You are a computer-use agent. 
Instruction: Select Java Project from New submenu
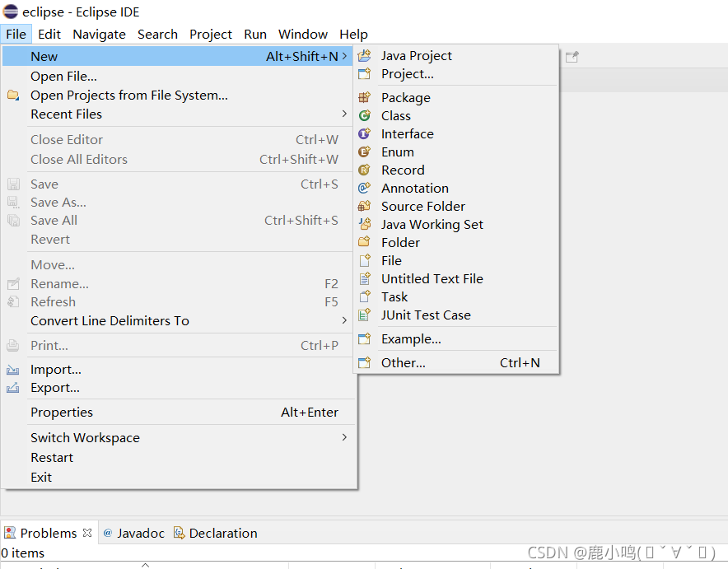coord(456,56)
